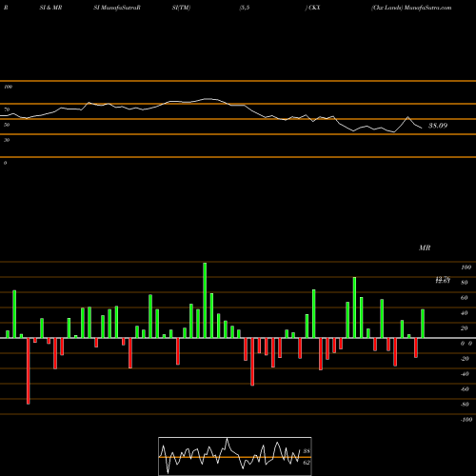
Task: Click the MR panel title label
Action: [x=425, y=248]
